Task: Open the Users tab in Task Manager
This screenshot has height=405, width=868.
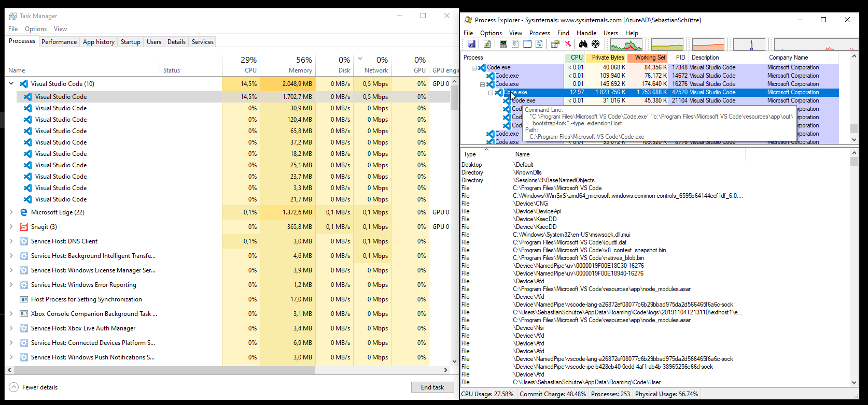Action: 154,42
